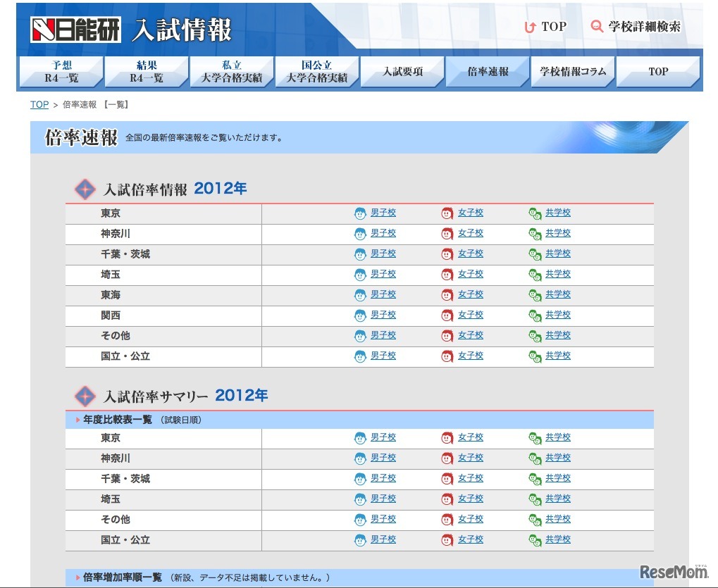Go to the 入試要項 navigation tab
The height and width of the screenshot is (588, 718).
(x=402, y=72)
